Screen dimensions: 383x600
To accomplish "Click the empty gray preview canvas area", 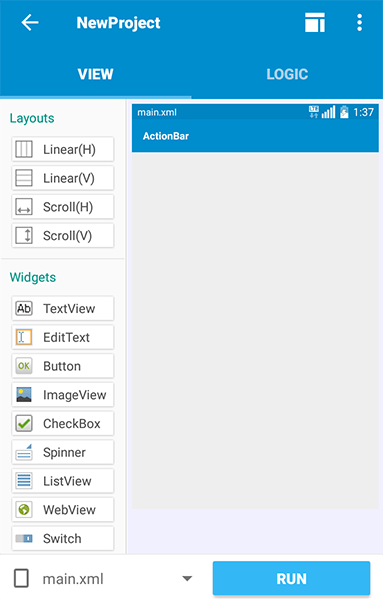I will tap(255, 331).
